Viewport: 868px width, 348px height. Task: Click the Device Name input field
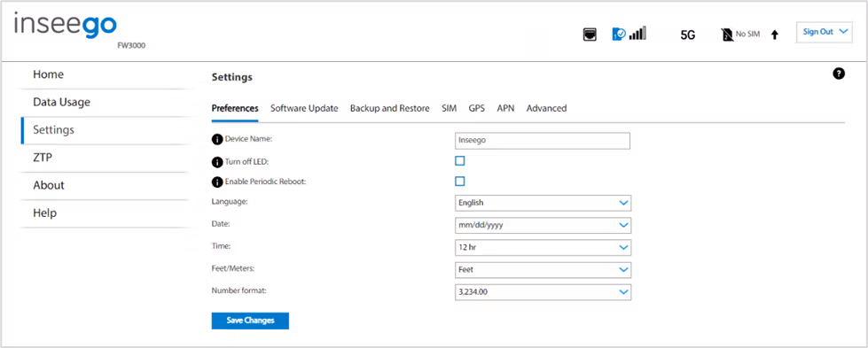[543, 141]
